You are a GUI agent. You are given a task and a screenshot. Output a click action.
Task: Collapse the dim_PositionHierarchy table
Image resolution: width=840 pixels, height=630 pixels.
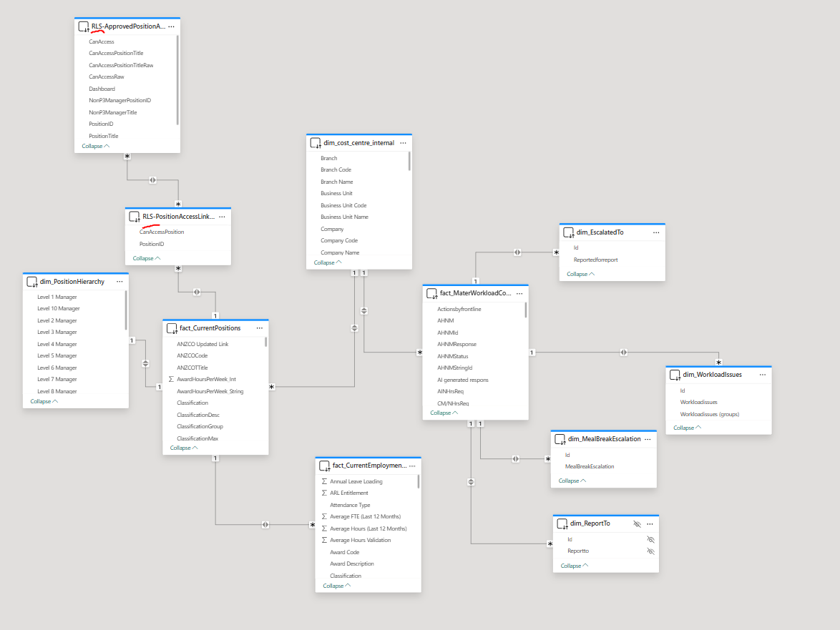click(44, 401)
